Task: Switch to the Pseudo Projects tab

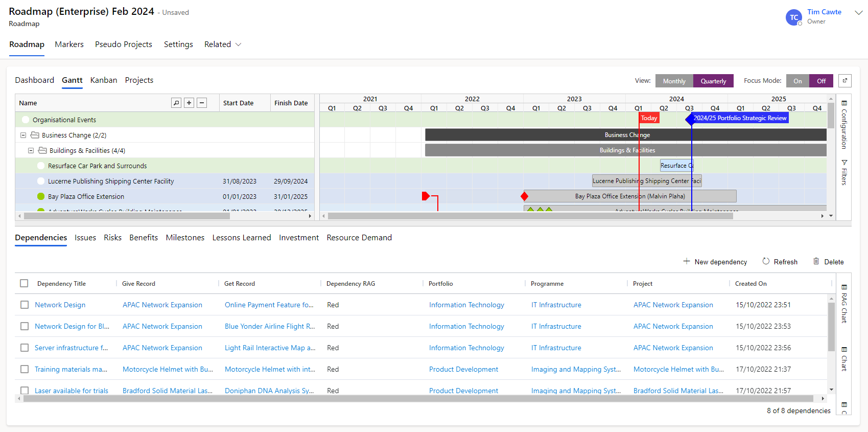Action: [x=124, y=44]
